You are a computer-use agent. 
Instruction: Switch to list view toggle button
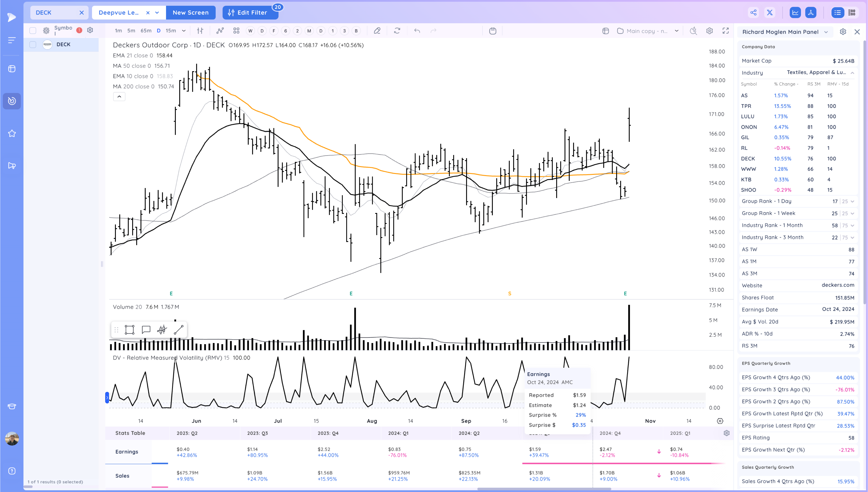click(838, 13)
